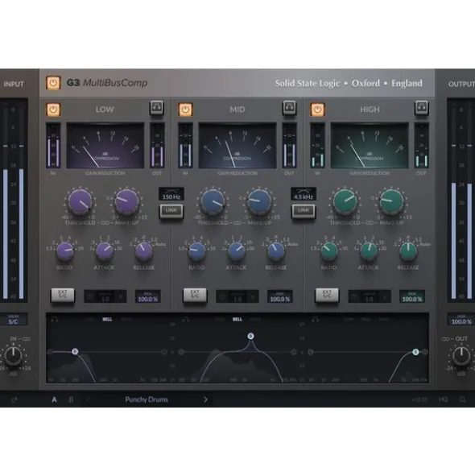Click the MID band 1.0 value box

[x=237, y=297]
